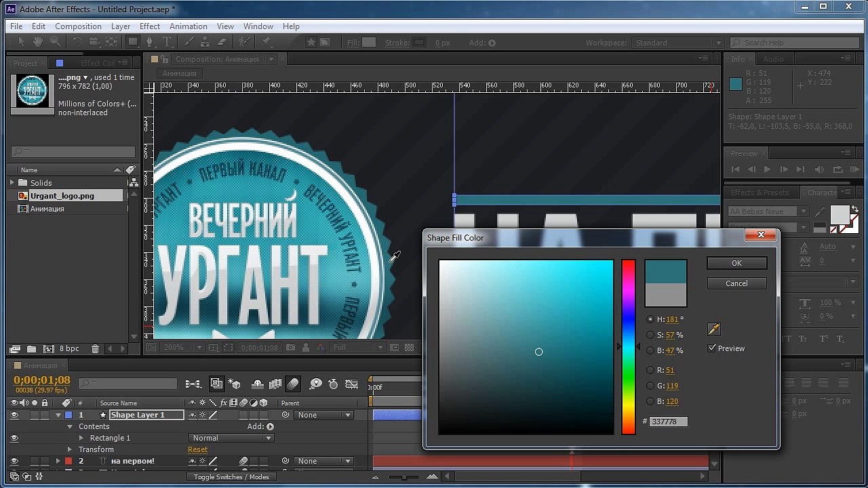Image resolution: width=868 pixels, height=488 pixels.
Task: Select the G green radio button
Action: point(651,386)
